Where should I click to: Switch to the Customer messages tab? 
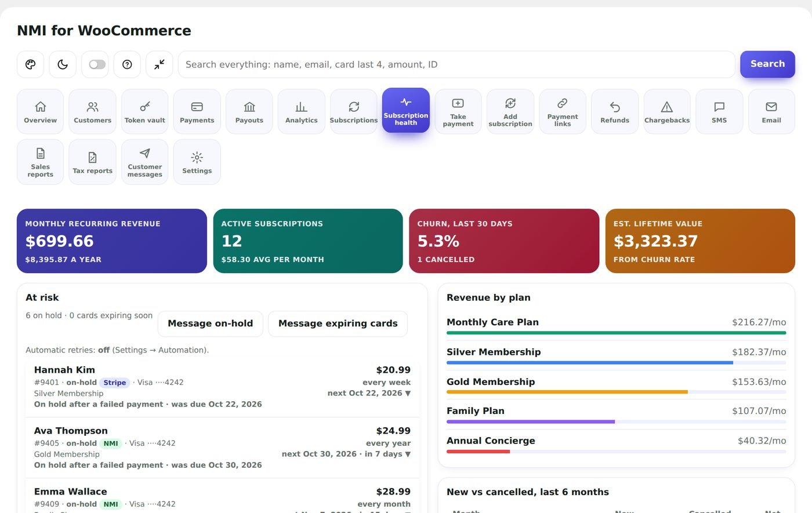point(145,162)
